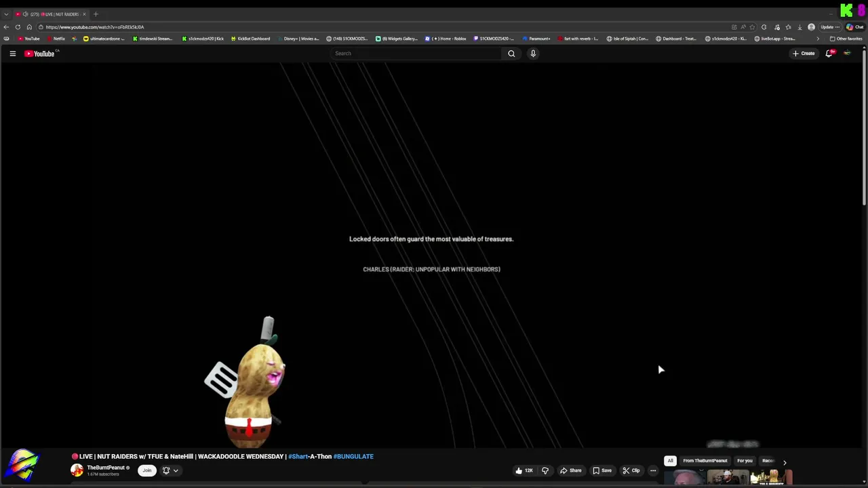Open TheBurntPeanut channel name
Screen dimensions: 868x488
click(x=106, y=468)
